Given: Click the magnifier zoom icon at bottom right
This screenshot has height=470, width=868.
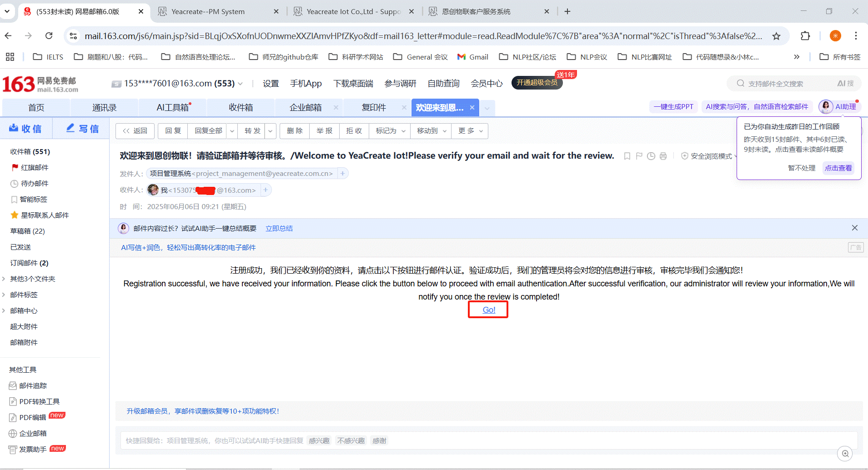Looking at the screenshot, I should pos(845,453).
